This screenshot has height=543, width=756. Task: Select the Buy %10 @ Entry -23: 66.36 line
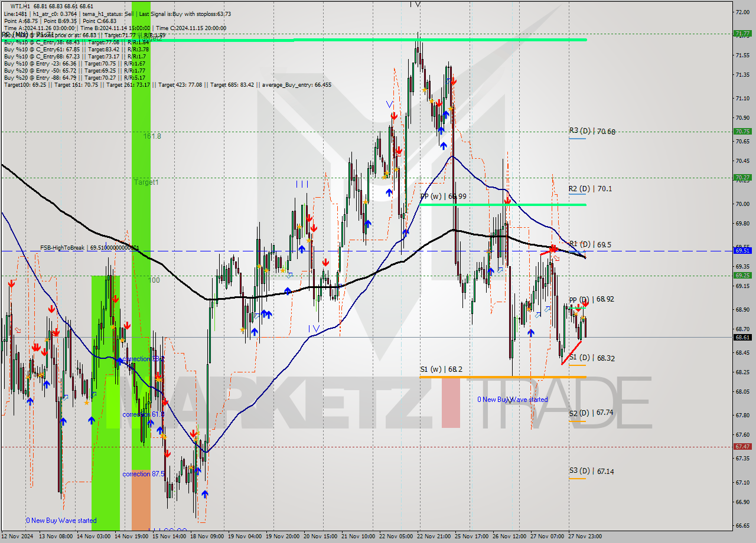pos(74,63)
